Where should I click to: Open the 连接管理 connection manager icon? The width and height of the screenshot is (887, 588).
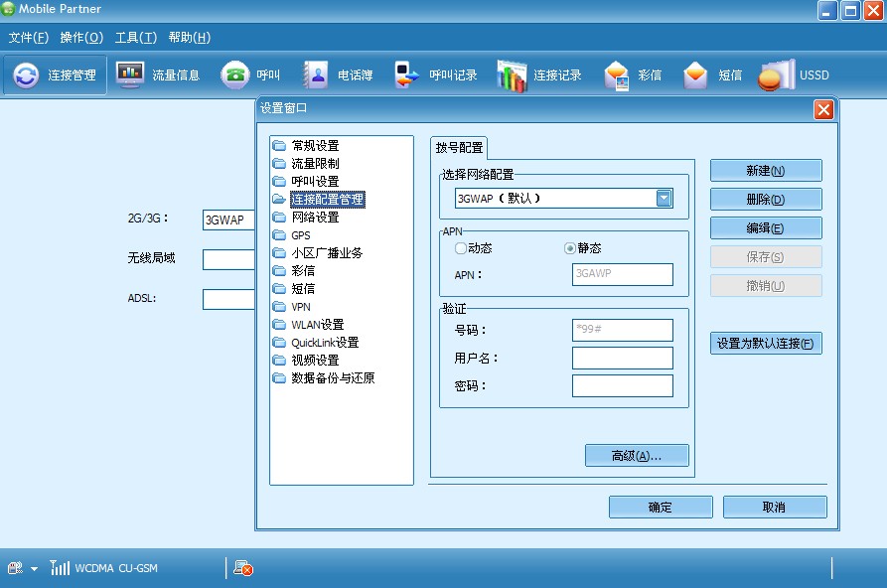tap(27, 75)
